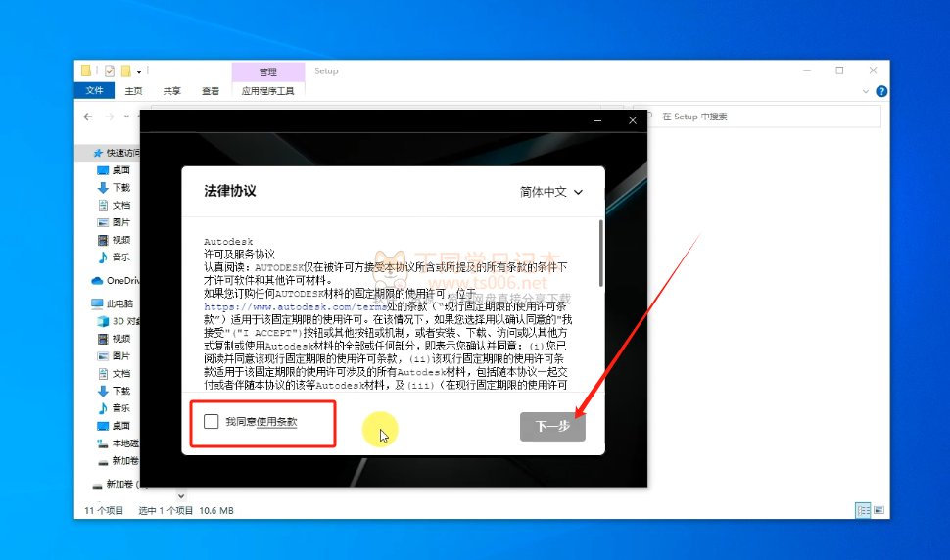Click the license agreement scrollbar thumb
Viewport: 950px width, 560px height.
point(600,253)
